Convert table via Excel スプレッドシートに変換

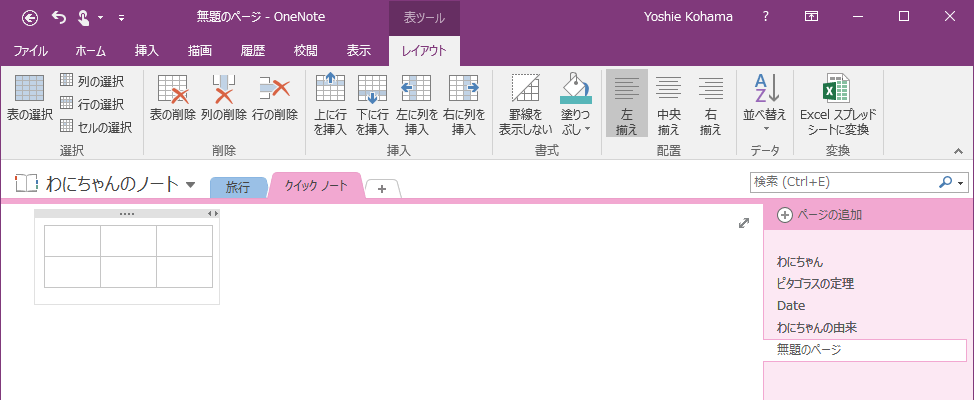pos(838,104)
